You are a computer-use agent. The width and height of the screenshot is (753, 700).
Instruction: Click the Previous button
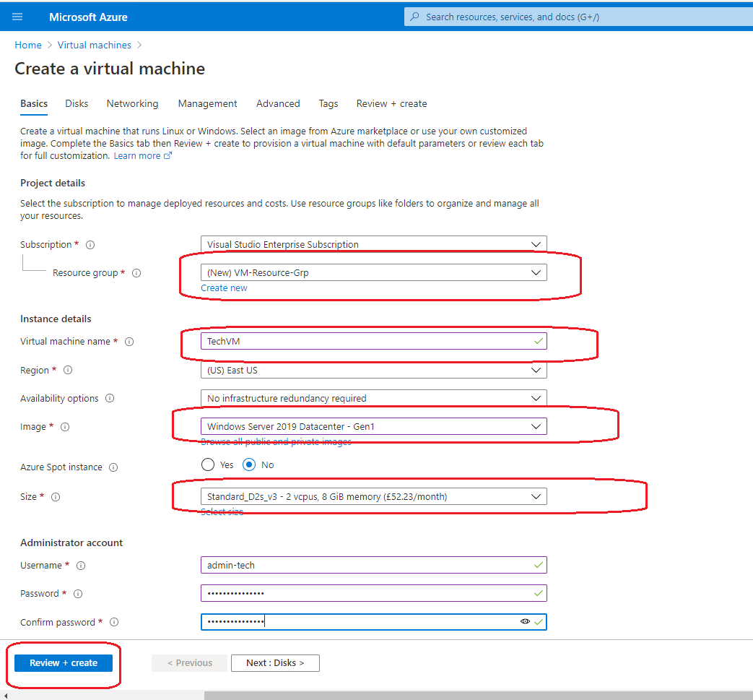pyautogui.click(x=189, y=663)
